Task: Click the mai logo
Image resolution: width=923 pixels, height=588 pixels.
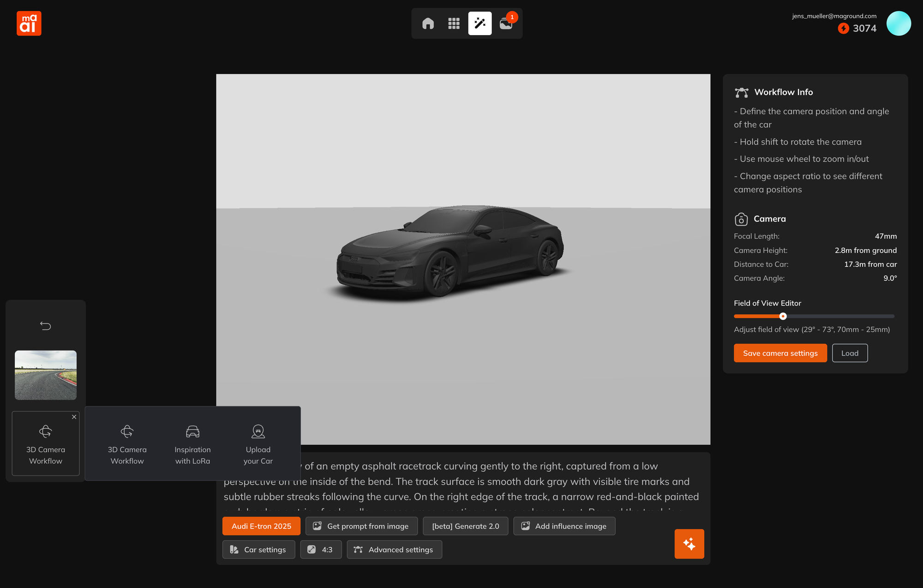Action: click(x=29, y=24)
